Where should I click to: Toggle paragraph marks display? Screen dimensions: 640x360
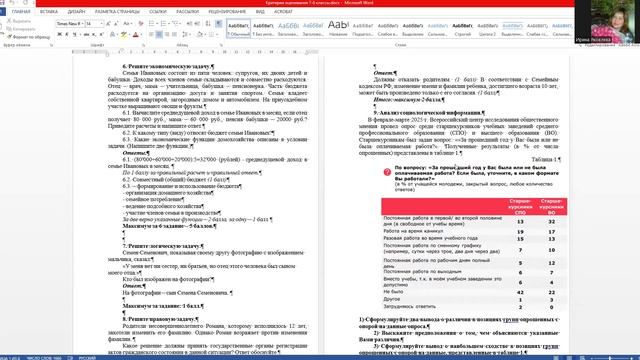point(218,24)
